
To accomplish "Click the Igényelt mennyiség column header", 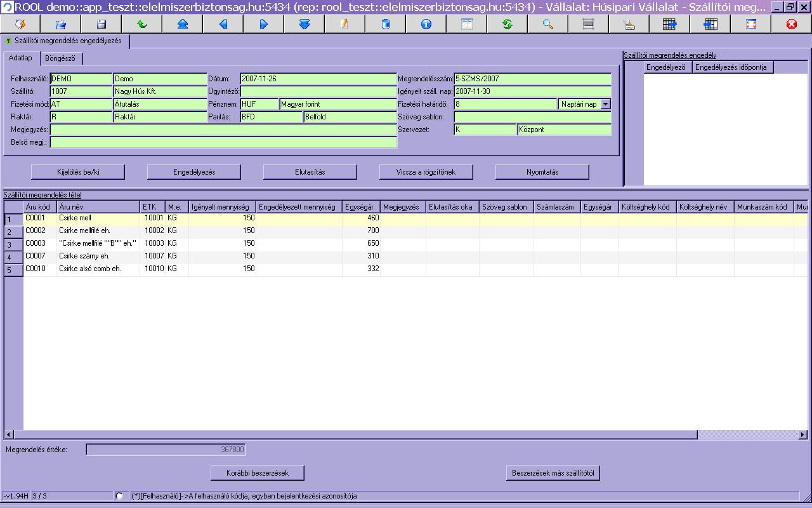I will click(223, 207).
